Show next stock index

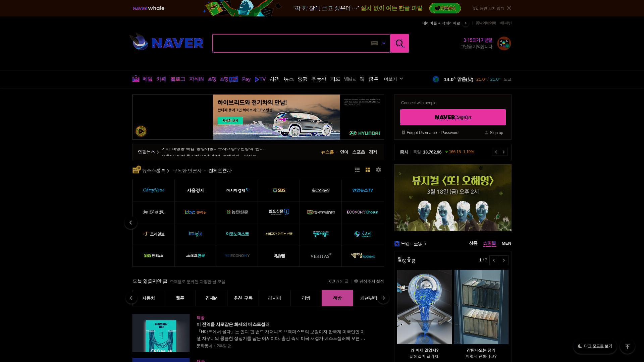pyautogui.click(x=504, y=152)
